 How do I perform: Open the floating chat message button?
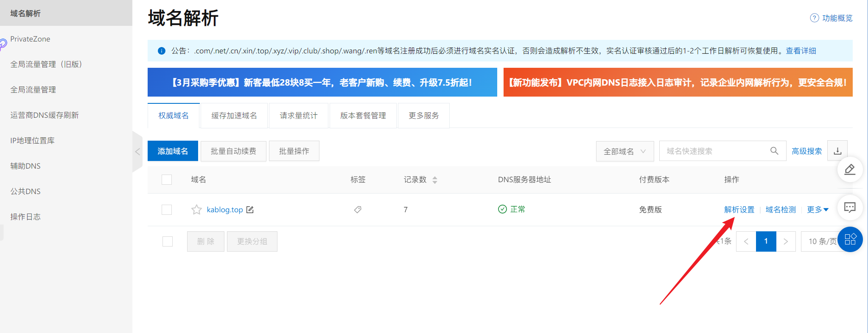coord(850,207)
